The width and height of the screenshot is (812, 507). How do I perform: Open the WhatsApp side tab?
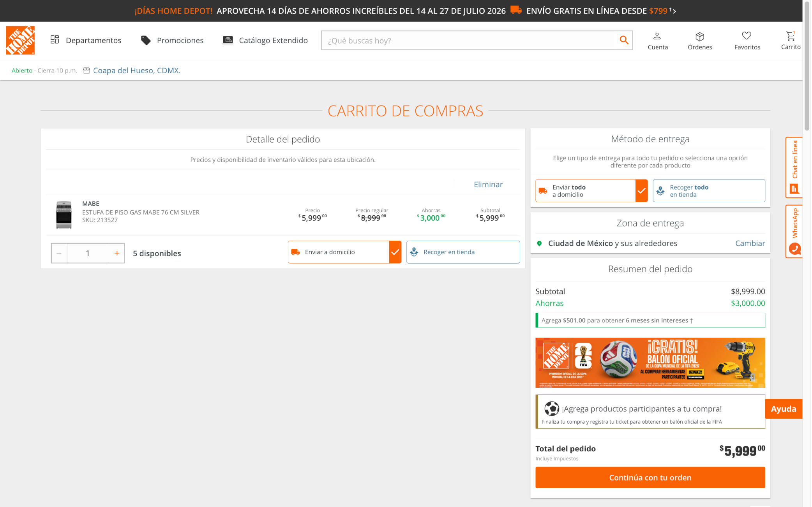click(794, 231)
